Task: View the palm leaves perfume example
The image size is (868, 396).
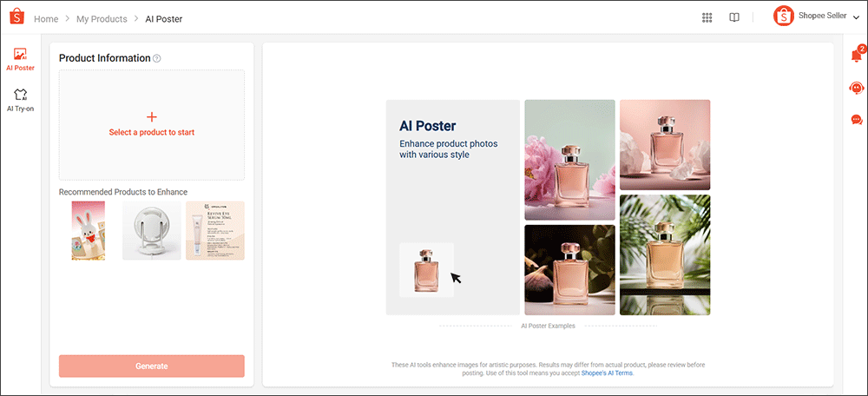Action: coord(665,254)
